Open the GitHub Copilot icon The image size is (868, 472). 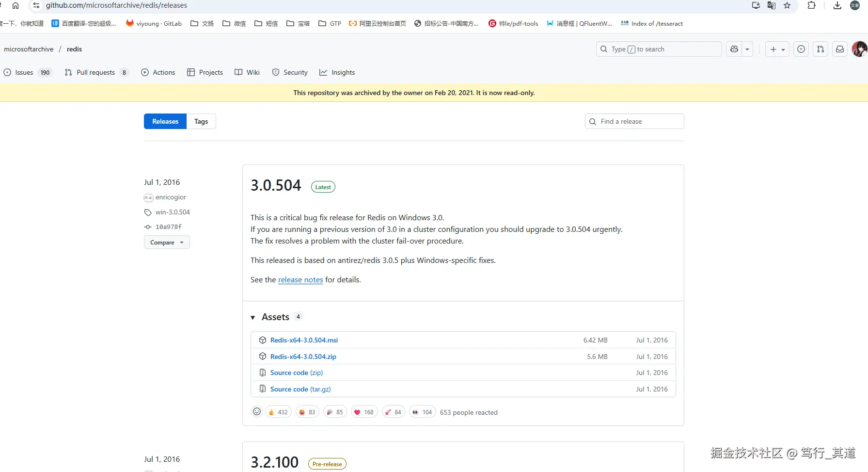click(x=734, y=49)
